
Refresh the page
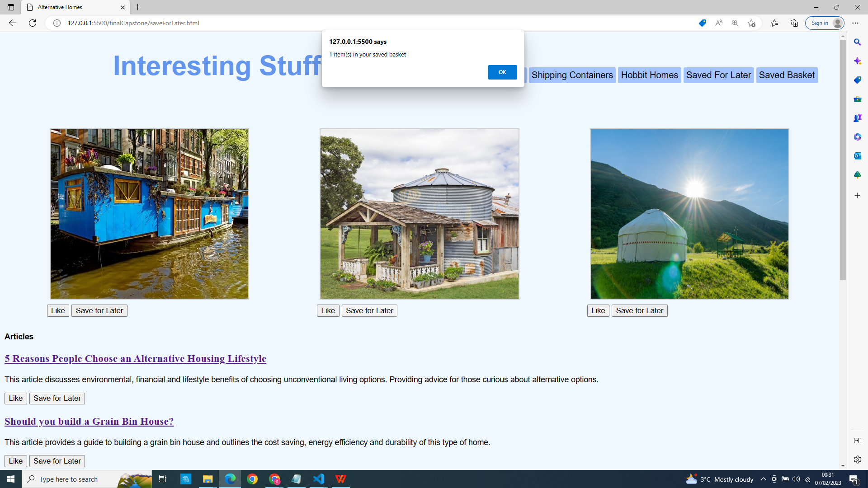(33, 23)
